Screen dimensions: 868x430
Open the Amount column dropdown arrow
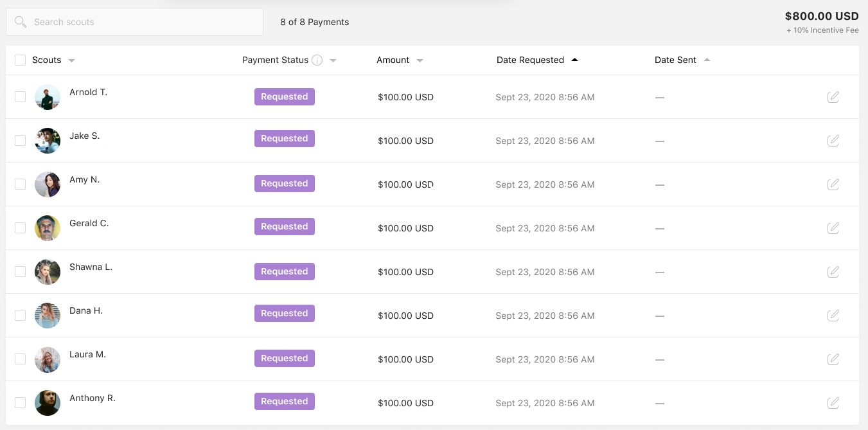point(420,60)
